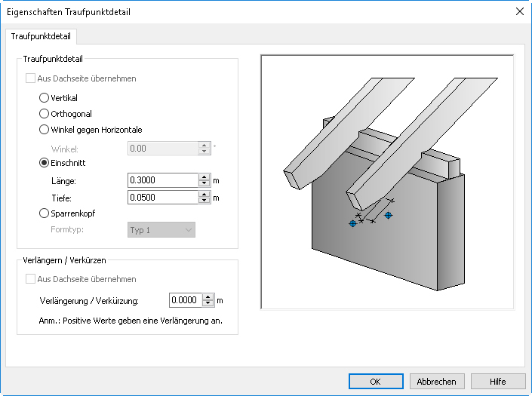Cancel with the Abbrechen button
The image size is (532, 396).
click(x=437, y=382)
